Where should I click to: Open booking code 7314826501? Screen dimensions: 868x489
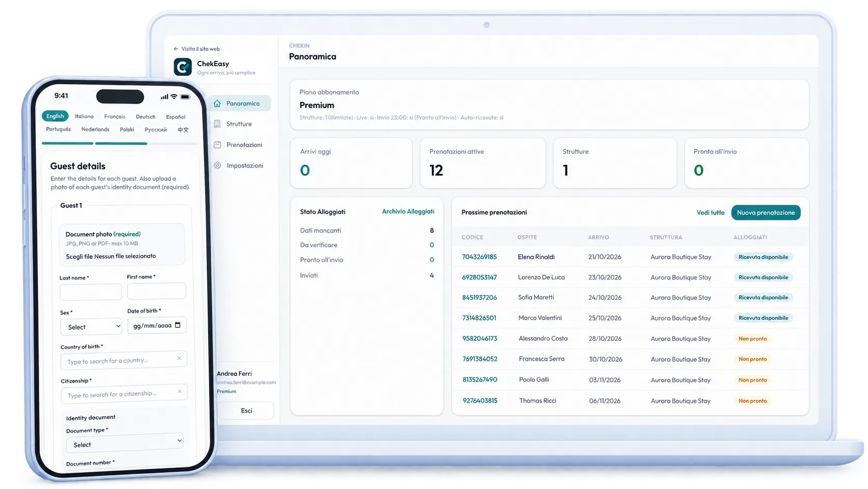tap(479, 318)
